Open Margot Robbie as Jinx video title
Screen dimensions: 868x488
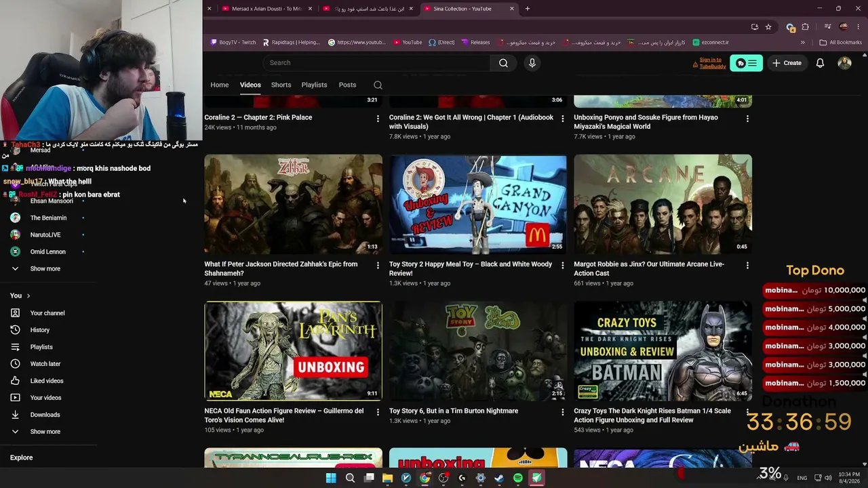tap(649, 268)
